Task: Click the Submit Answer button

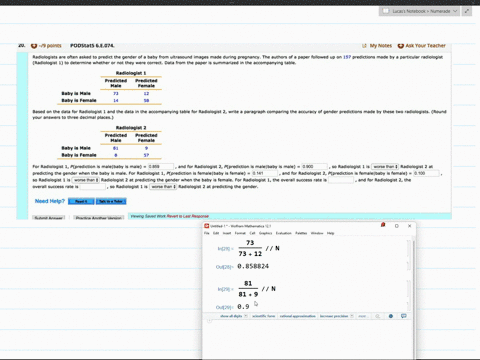Action: click(49, 218)
